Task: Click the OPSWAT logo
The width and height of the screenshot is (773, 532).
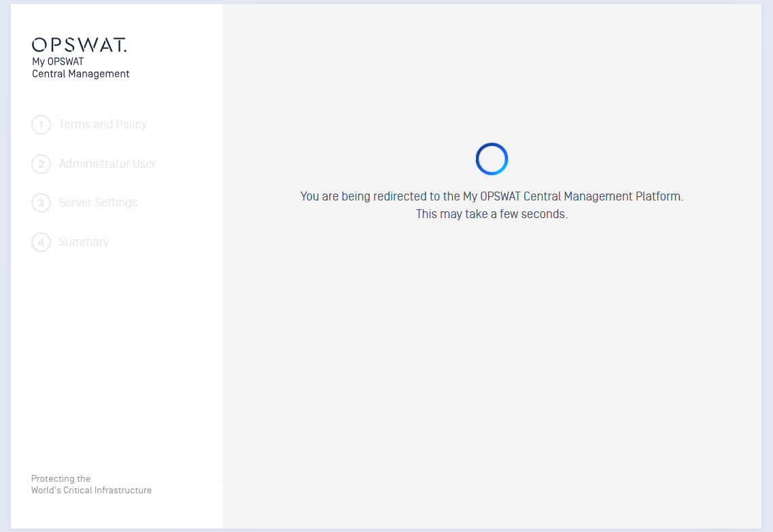Action: click(x=80, y=45)
